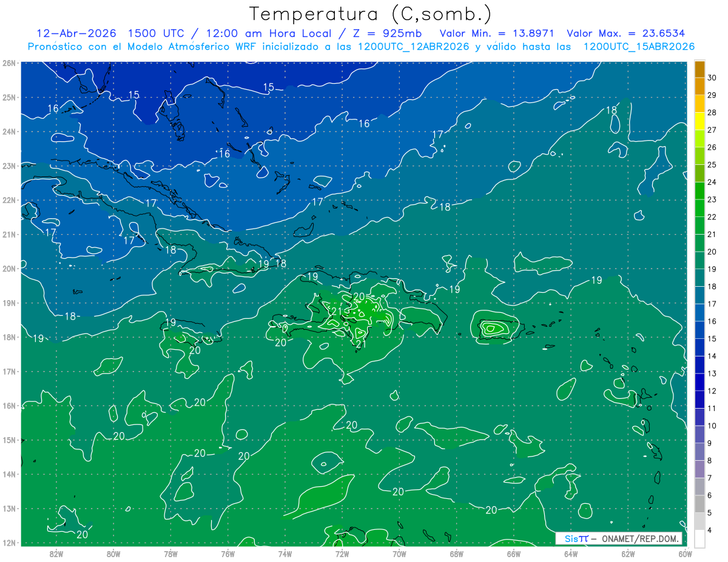Screen dimensions: 728x562
Task: Pick the purple 7 degree legend swatch
Action: pos(699,469)
